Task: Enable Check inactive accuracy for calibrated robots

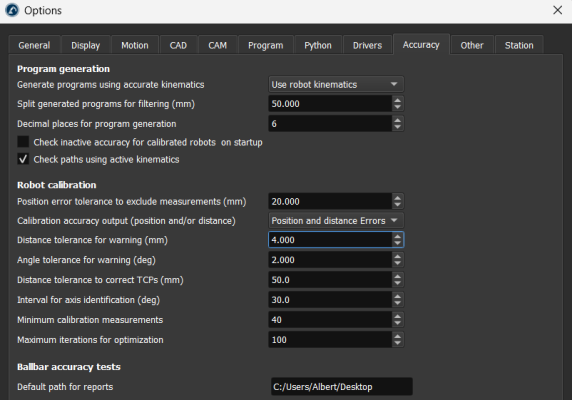Action: coord(23,142)
